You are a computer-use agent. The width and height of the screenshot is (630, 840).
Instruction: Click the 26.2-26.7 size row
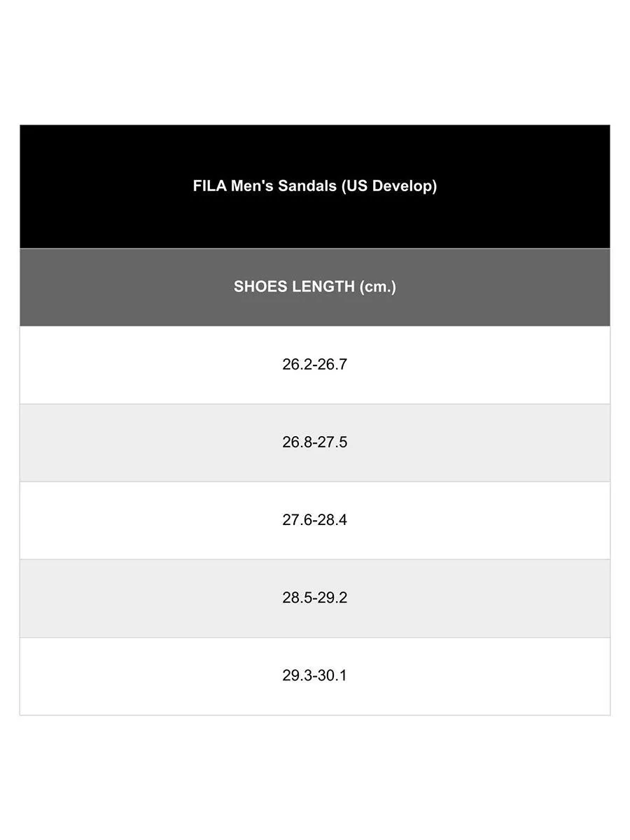[x=315, y=365]
